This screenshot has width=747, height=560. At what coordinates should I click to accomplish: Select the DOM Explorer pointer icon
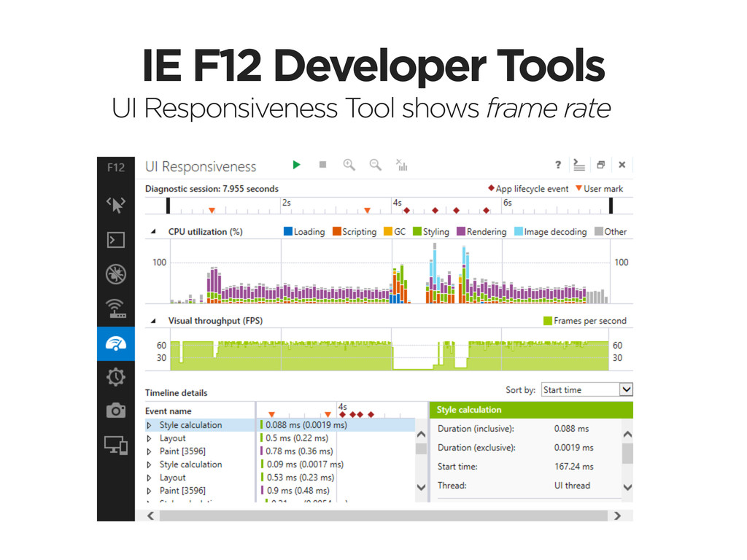click(x=116, y=205)
